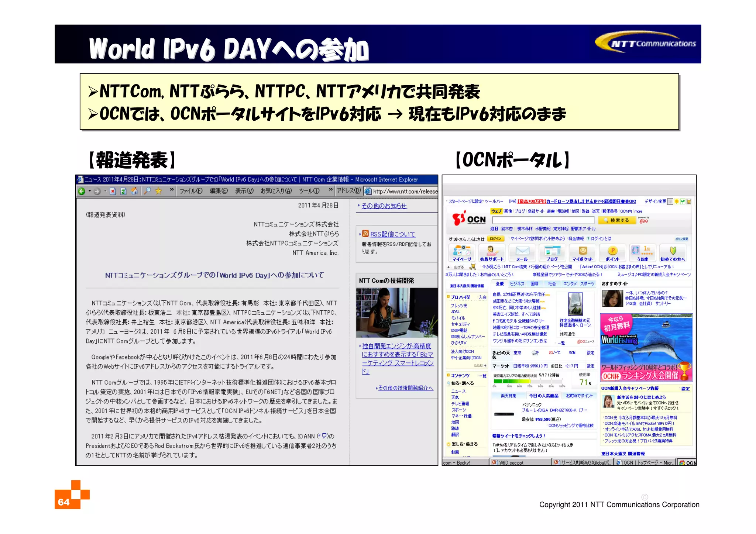Open the RSS配信について link
756x534 pixels.
(x=392, y=234)
